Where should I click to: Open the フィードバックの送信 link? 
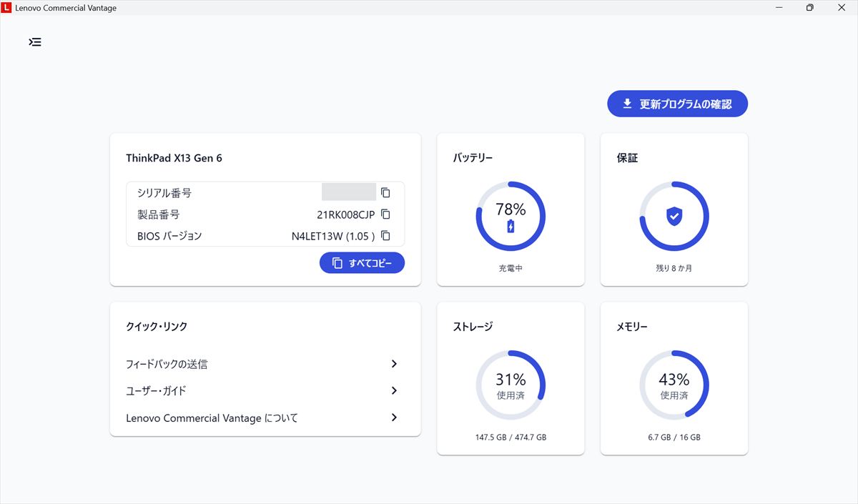click(167, 365)
